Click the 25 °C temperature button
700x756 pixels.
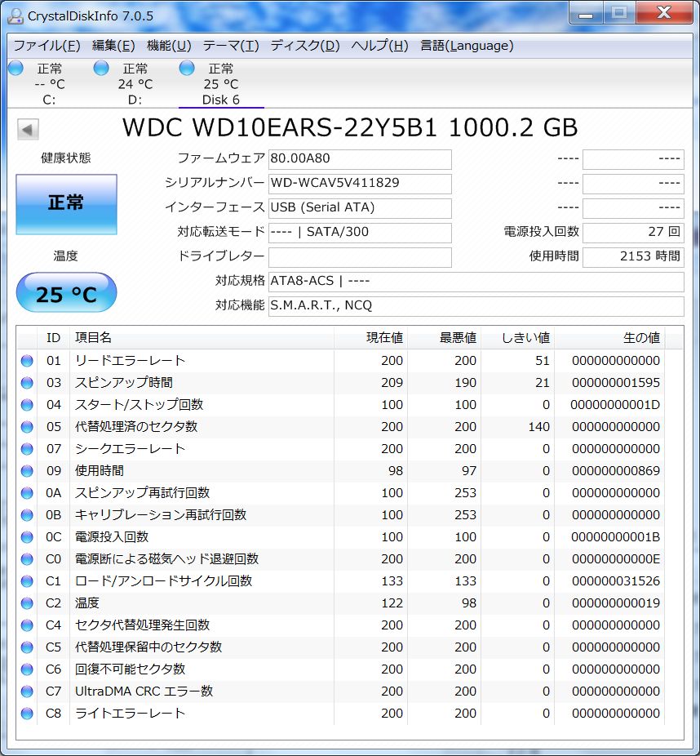66,292
